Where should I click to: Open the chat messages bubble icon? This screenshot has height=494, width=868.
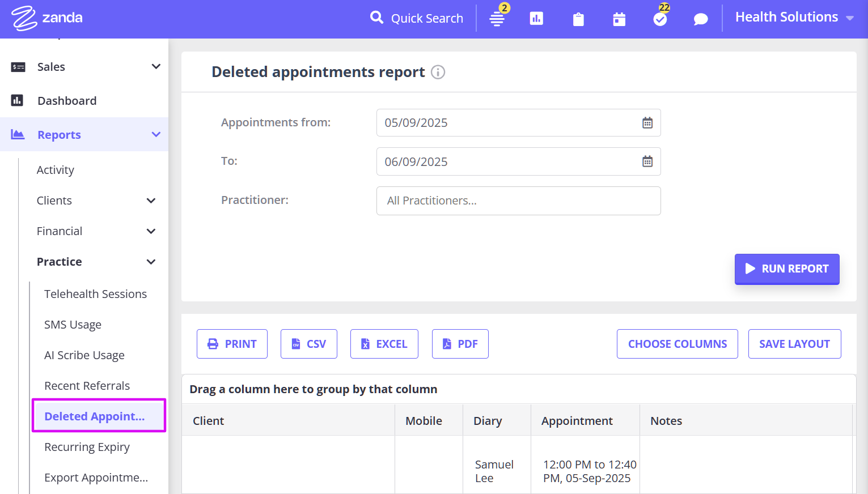tap(701, 19)
